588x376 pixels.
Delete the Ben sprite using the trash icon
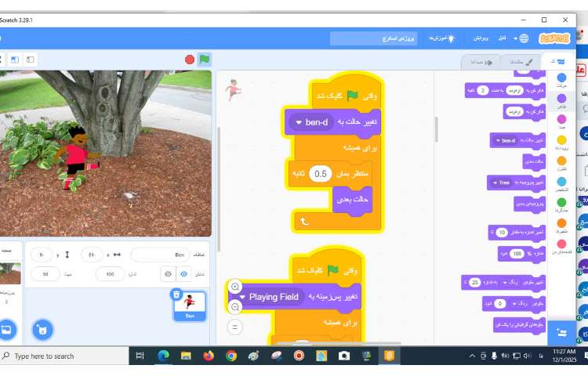[x=176, y=294]
